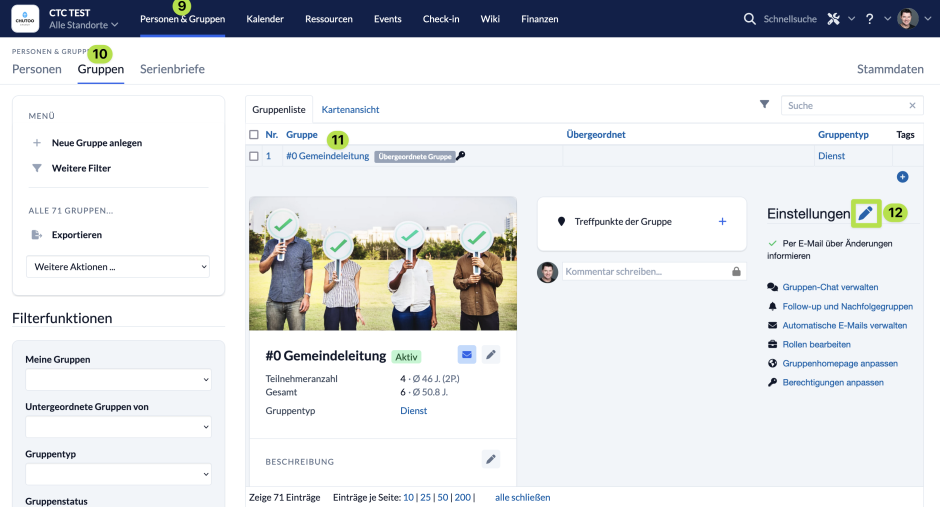Click the blue circular plus icon under Tags
Screen dimensions: 940x507
[902, 177]
